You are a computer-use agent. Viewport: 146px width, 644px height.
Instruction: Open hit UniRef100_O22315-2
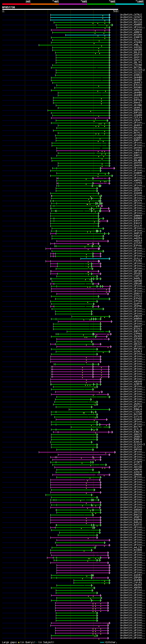click(x=132, y=70)
